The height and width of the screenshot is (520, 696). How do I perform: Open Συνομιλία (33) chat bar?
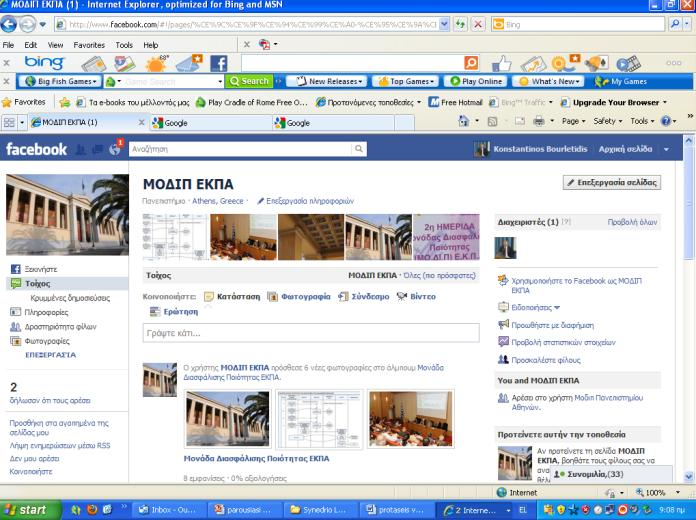611,474
